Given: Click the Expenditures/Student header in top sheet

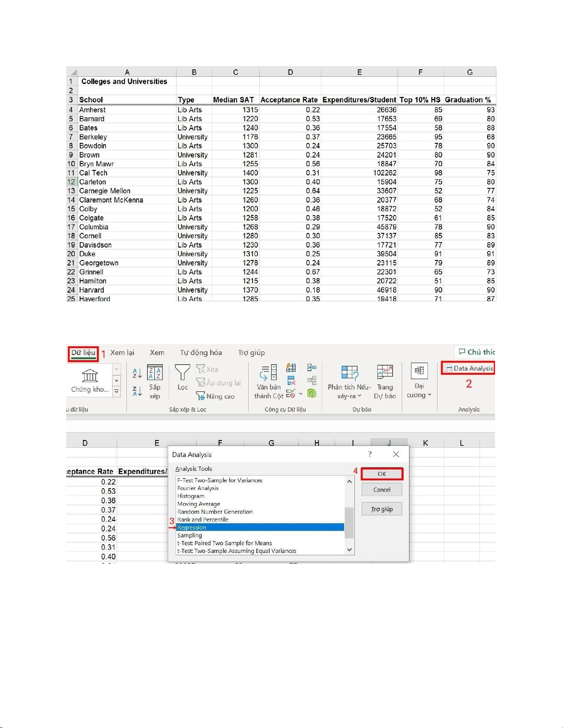Looking at the screenshot, I should [359, 100].
